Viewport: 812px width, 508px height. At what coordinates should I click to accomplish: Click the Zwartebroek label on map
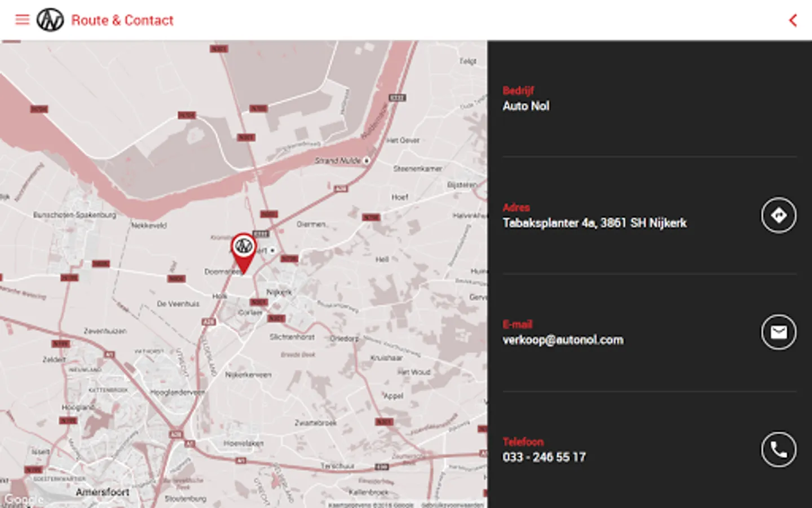coord(316,422)
